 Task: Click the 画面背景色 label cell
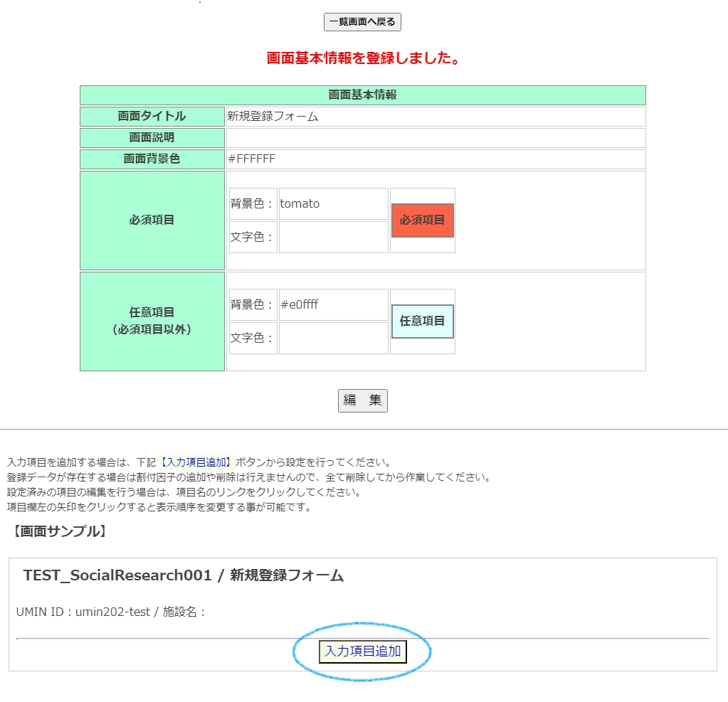(x=152, y=159)
